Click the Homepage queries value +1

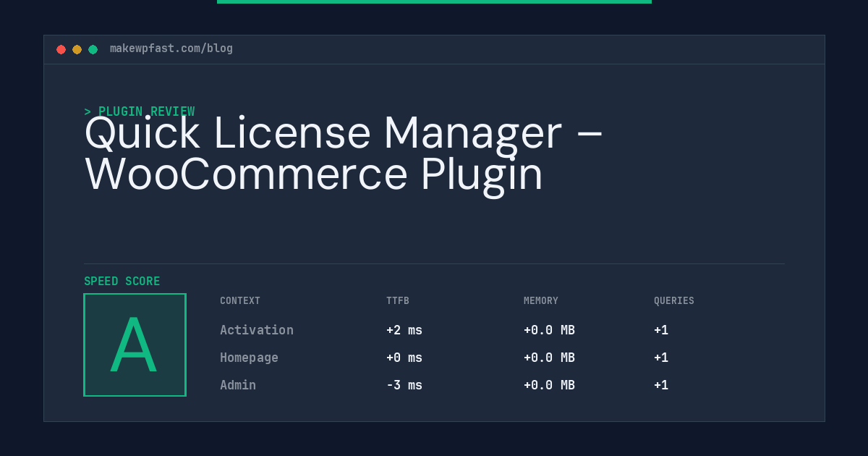click(661, 358)
